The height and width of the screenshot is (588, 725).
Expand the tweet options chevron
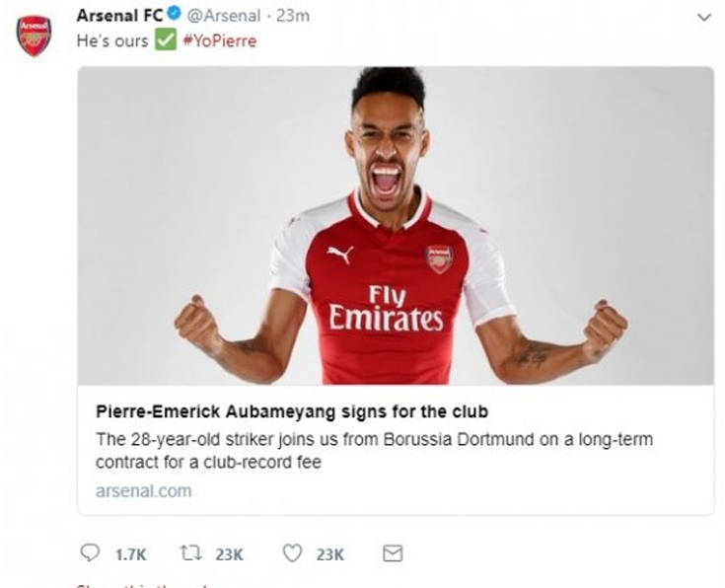coord(703,17)
